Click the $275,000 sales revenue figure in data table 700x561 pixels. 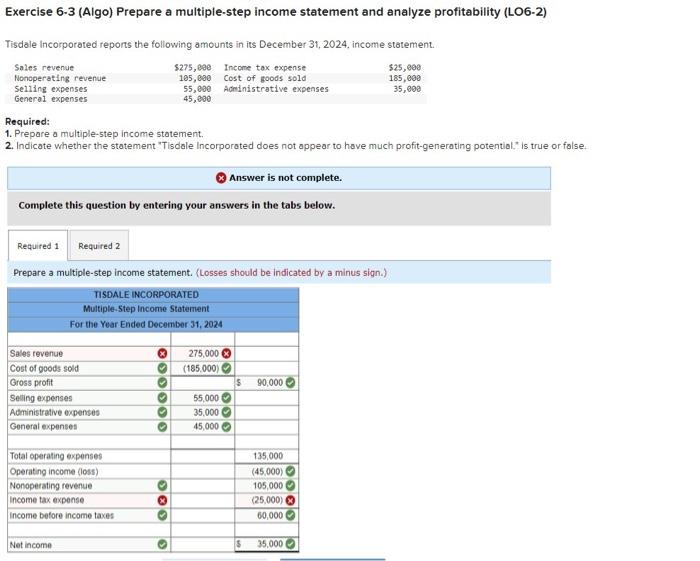[x=192, y=68]
